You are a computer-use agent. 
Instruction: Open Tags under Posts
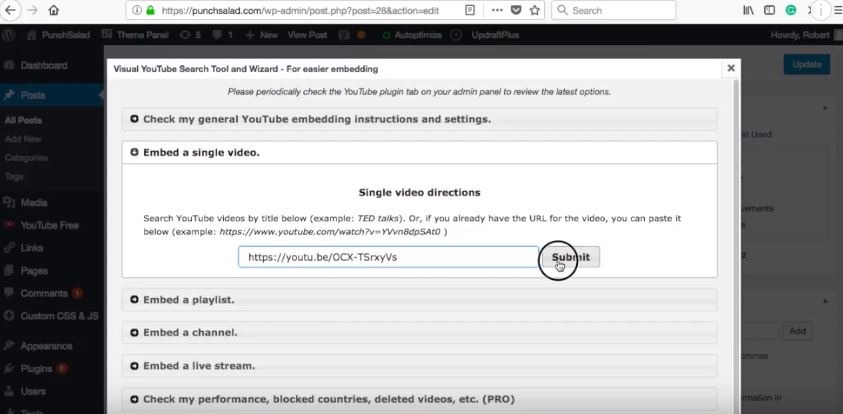click(x=14, y=176)
